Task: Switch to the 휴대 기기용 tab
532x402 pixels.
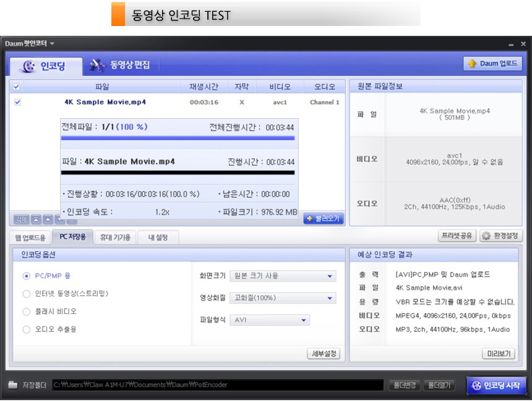Action: (115, 237)
